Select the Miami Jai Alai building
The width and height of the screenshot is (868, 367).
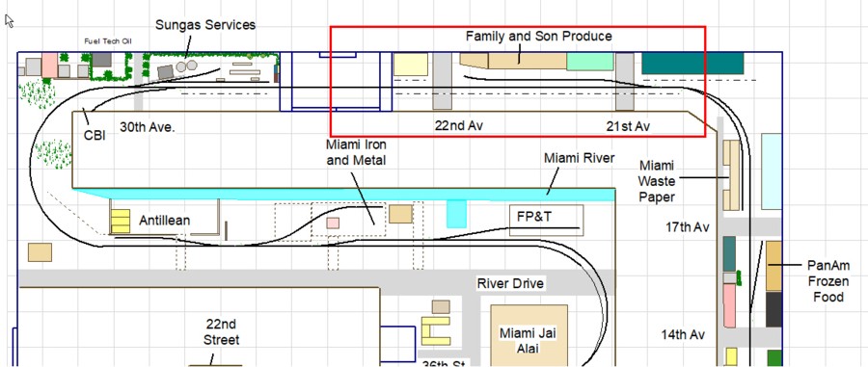coord(529,335)
